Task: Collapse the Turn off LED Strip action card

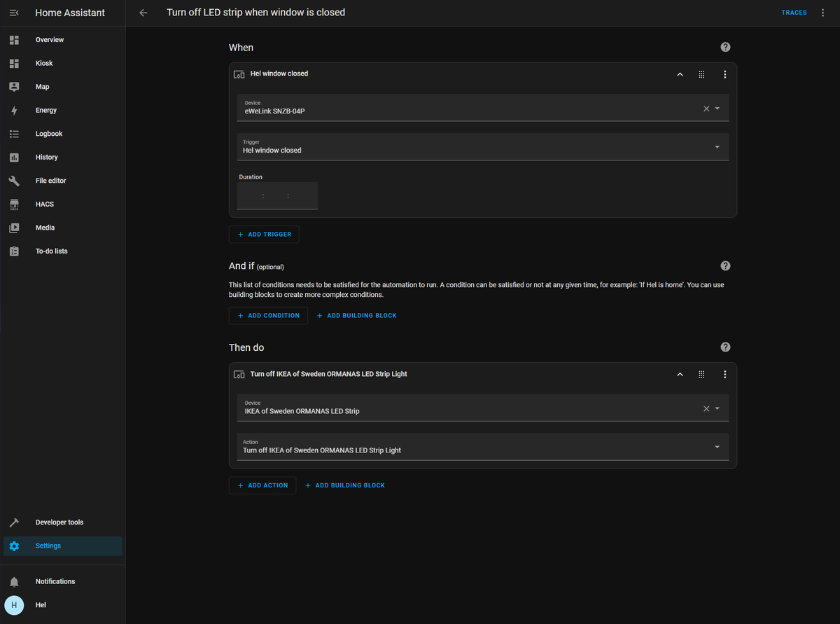Action: tap(680, 375)
